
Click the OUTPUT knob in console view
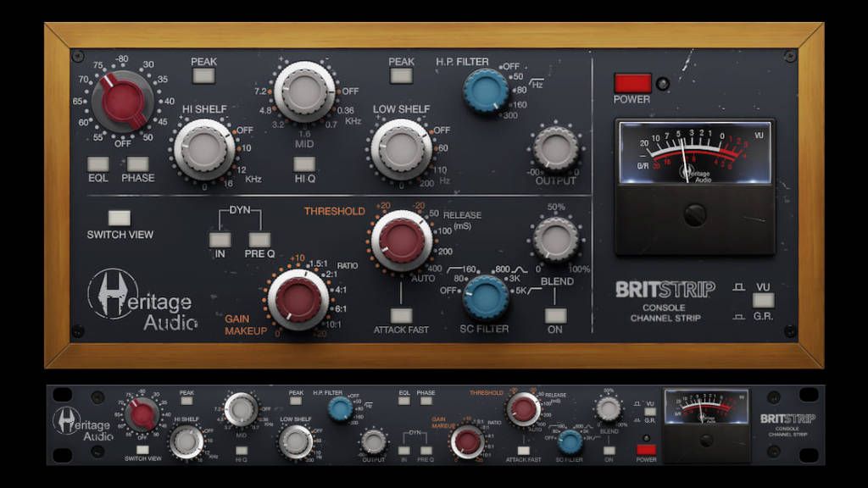click(555, 148)
